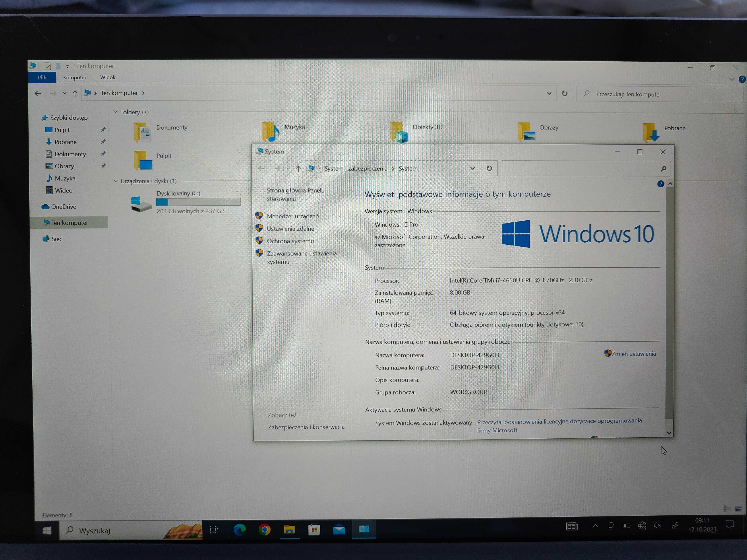Expand System window address history dropdown
Image resolution: width=747 pixels, height=560 pixels.
pyautogui.click(x=473, y=168)
